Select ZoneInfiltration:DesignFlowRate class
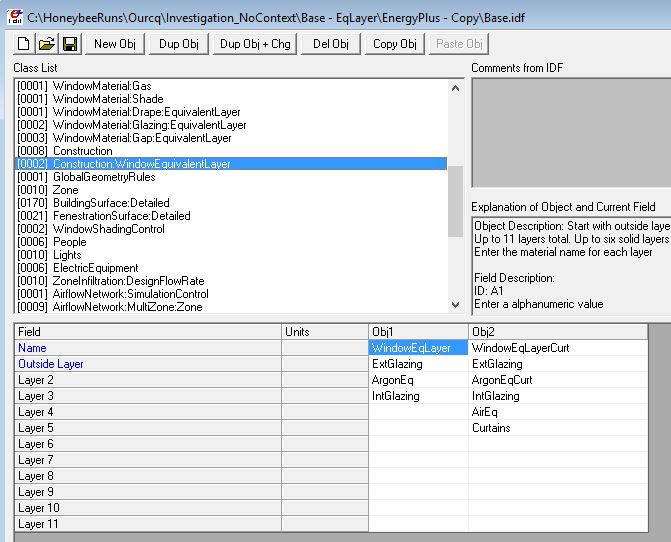 click(x=231, y=281)
